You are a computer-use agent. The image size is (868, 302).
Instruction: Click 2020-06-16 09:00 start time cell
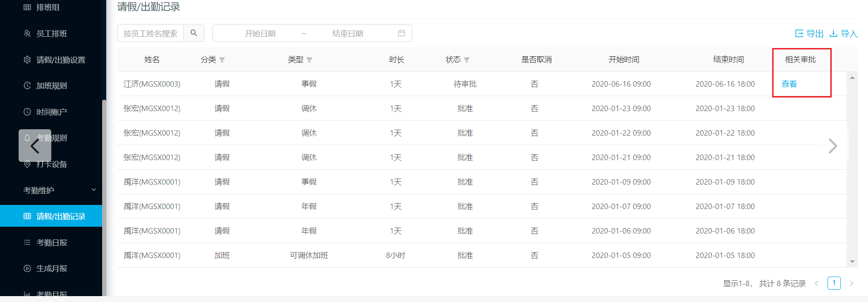[621, 84]
